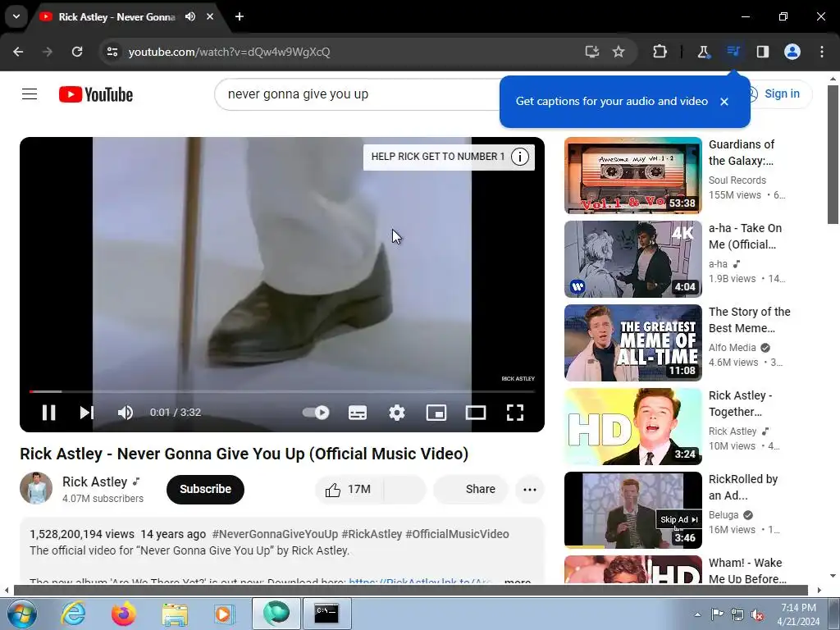
Task: Open the Rick Astley channel name link
Action: pos(95,482)
